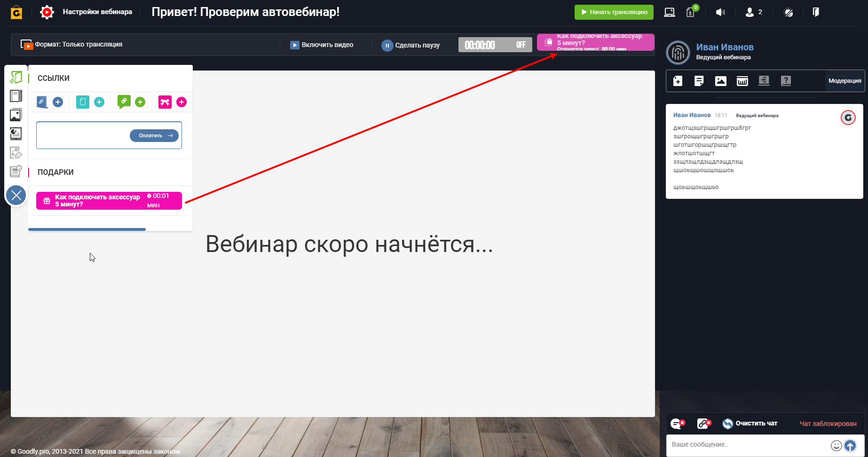Image resolution: width=868 pixels, height=457 pixels.
Task: Click the structure tree icon in the chat toolbar
Action: [x=764, y=81]
